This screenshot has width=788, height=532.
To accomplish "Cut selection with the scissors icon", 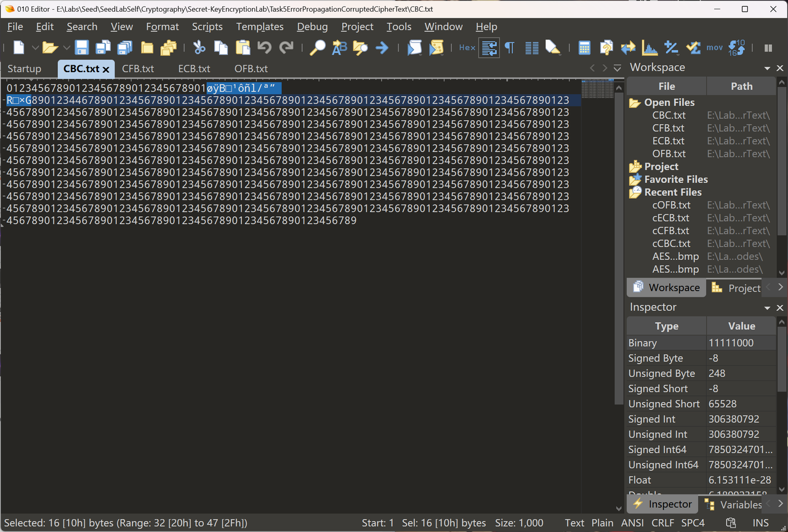I will pos(199,47).
